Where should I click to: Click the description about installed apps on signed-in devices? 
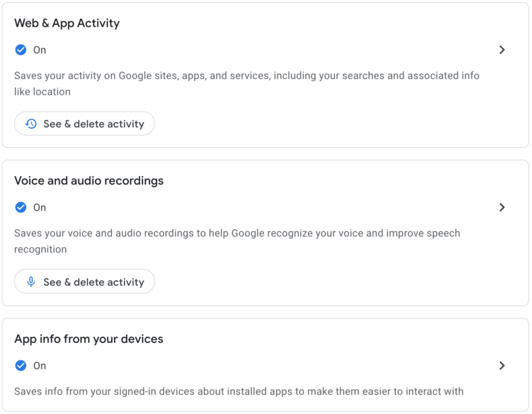coord(238,391)
